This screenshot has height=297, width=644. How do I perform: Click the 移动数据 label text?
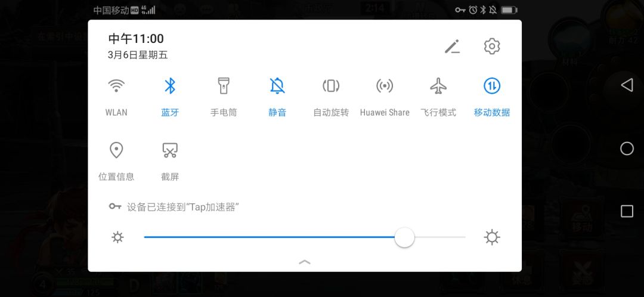491,113
